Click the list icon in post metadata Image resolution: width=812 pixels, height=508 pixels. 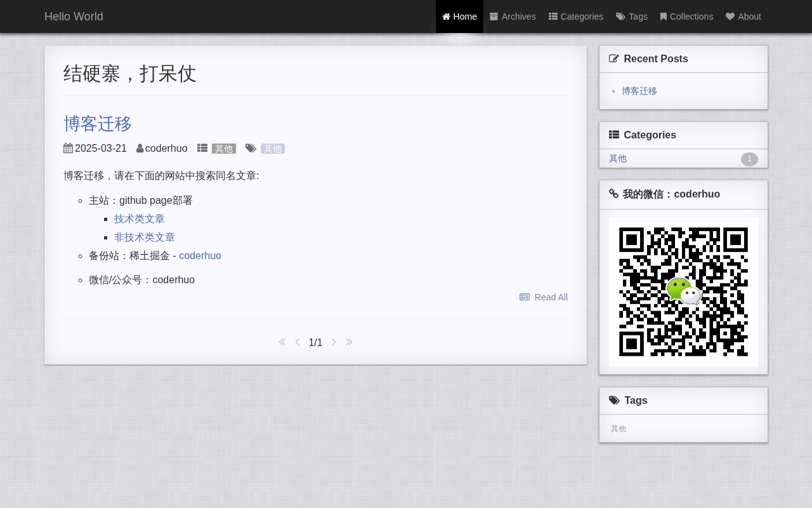[x=202, y=149]
